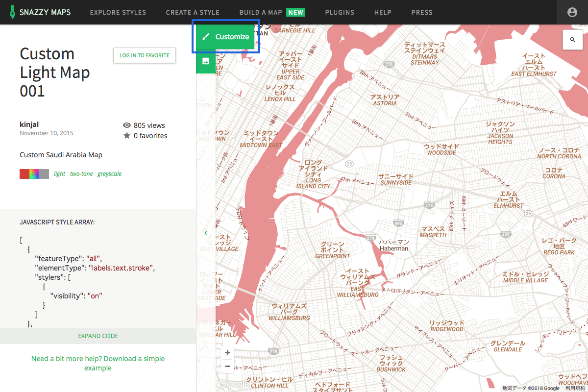Zoom in with the plus button

coord(227,352)
